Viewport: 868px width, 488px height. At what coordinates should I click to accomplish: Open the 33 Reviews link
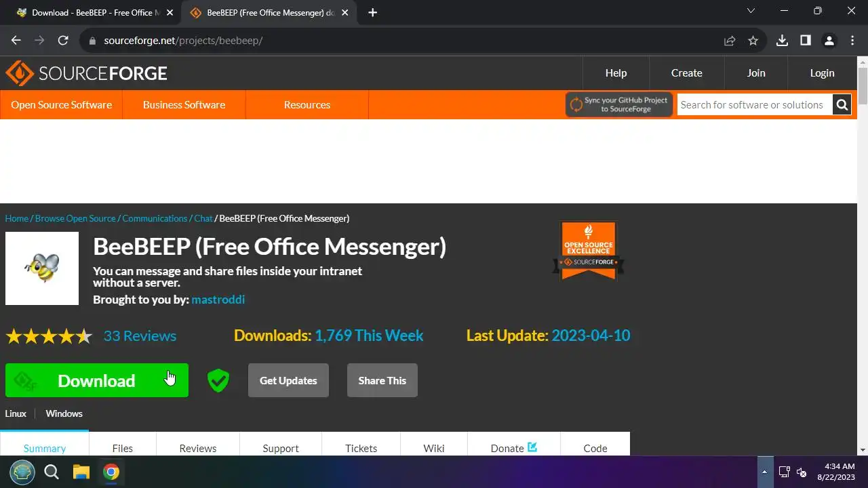click(140, 336)
